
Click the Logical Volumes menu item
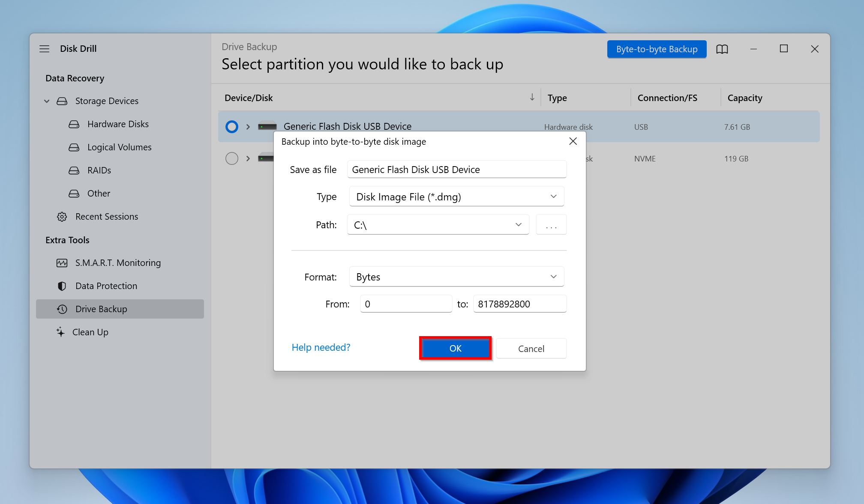(119, 146)
